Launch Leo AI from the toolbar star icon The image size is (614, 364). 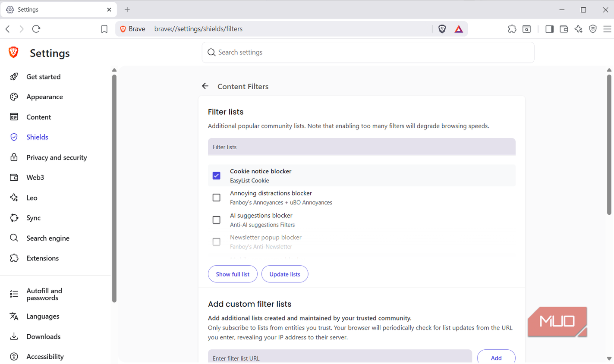pos(578,29)
